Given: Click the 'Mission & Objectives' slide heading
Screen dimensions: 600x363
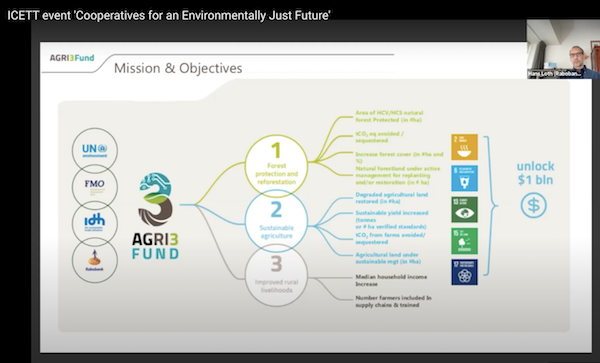Looking at the screenshot, I should (178, 68).
